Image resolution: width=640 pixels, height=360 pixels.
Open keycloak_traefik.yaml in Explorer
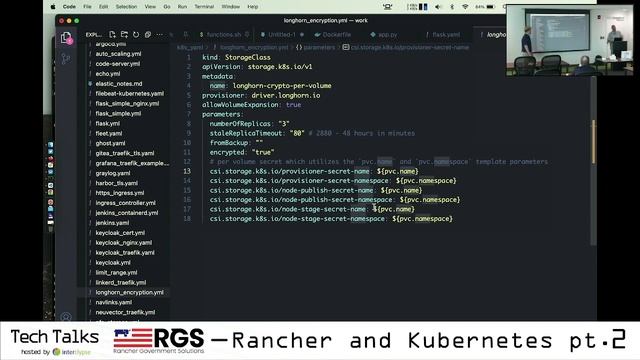coord(125,253)
